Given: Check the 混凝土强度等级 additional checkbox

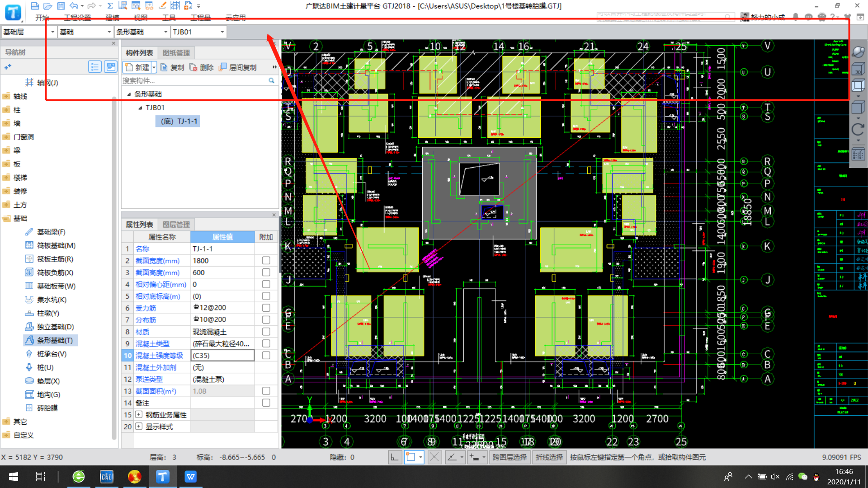Looking at the screenshot, I should 266,355.
